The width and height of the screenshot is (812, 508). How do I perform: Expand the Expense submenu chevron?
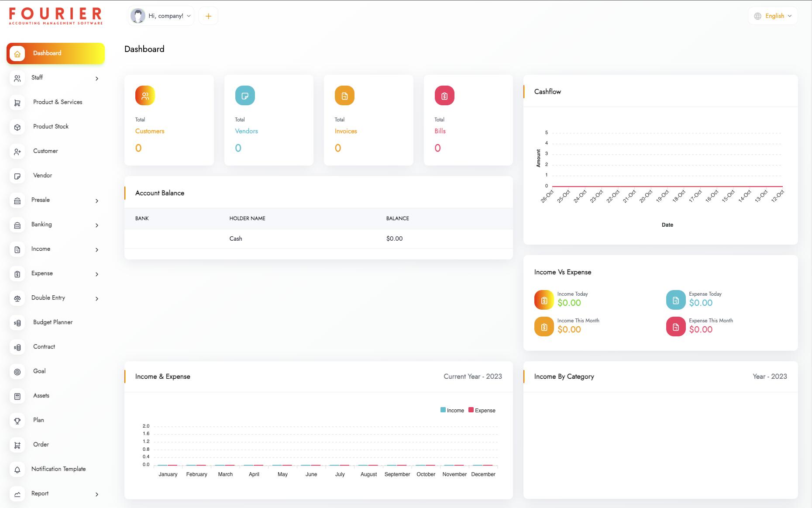pos(97,274)
